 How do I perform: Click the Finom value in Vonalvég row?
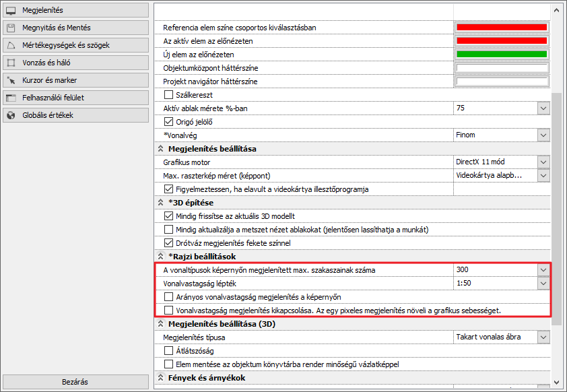click(x=496, y=135)
